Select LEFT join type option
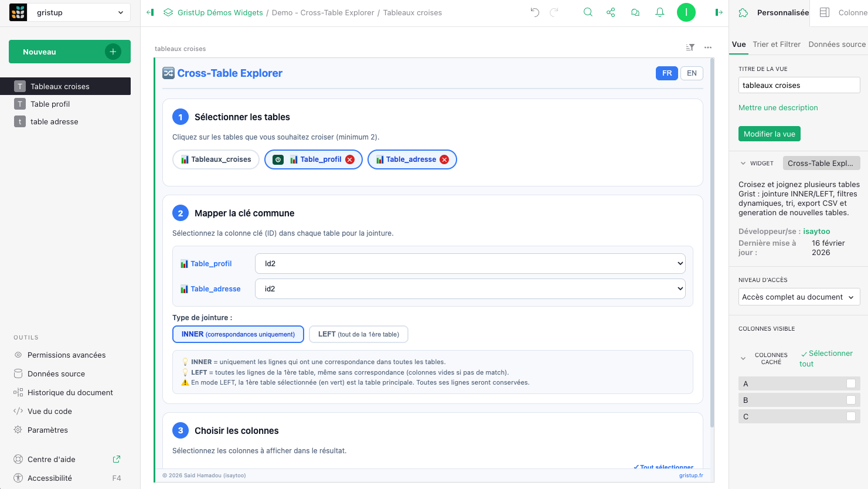 (358, 334)
